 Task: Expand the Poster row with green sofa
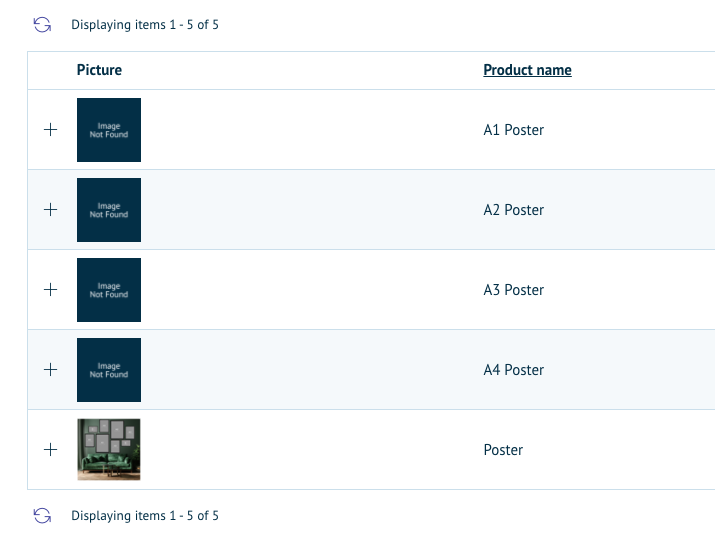[51, 450]
